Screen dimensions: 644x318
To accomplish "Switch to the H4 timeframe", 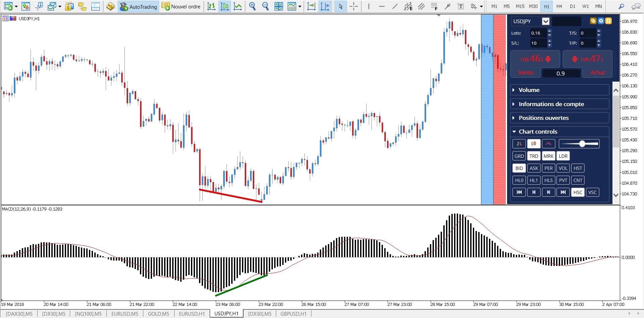I will pyautogui.click(x=559, y=6).
